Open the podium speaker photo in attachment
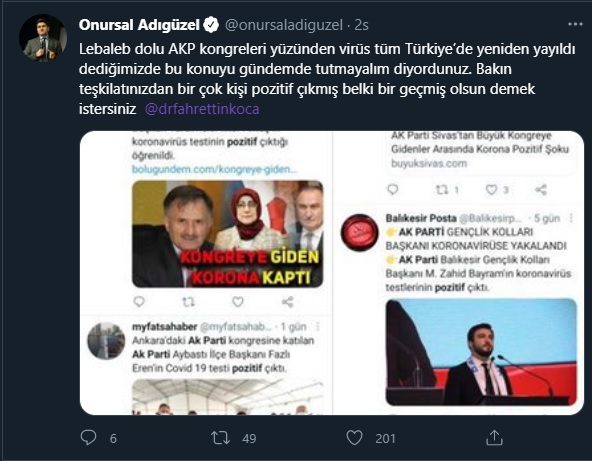The image size is (592, 461). [481, 352]
